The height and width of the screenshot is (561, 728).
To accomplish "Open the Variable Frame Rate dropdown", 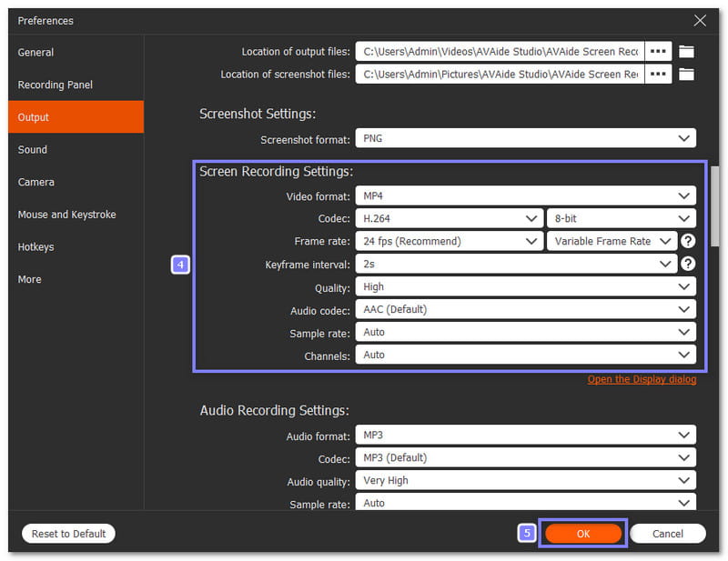I will click(612, 241).
